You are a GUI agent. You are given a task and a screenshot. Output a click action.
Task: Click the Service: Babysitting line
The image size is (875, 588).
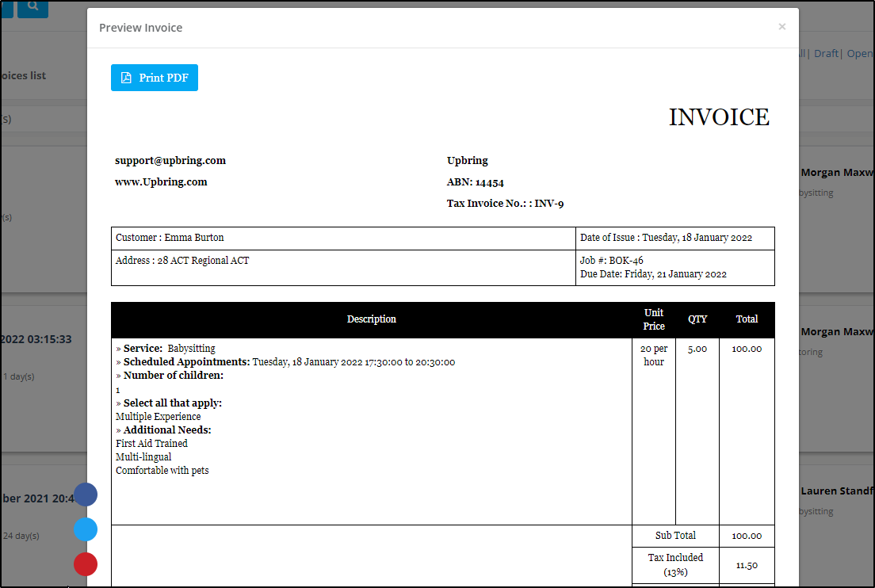point(165,349)
